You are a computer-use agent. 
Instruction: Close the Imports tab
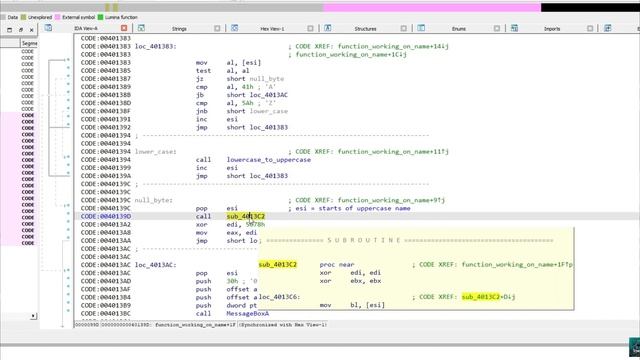pos(590,28)
